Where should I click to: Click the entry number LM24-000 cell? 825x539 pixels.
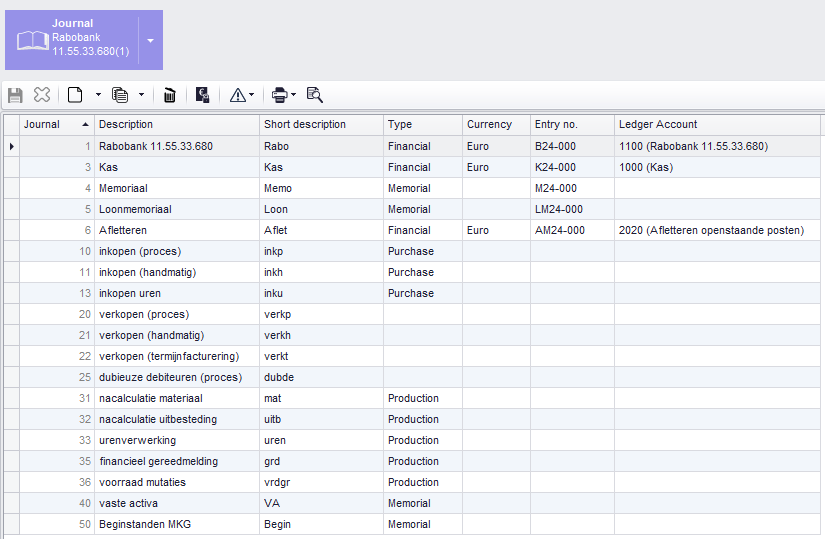coord(572,209)
